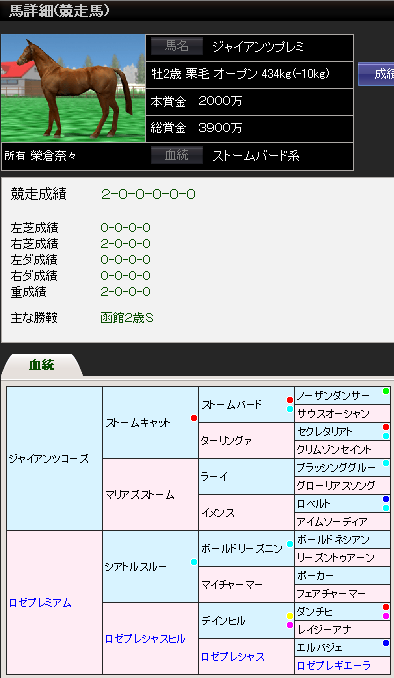
Task: Click the マイチャーマー pedigree cell
Action: click(247, 585)
